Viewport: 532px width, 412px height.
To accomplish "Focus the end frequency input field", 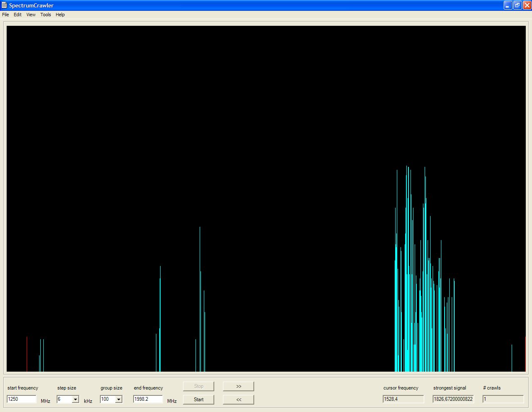I will [148, 399].
